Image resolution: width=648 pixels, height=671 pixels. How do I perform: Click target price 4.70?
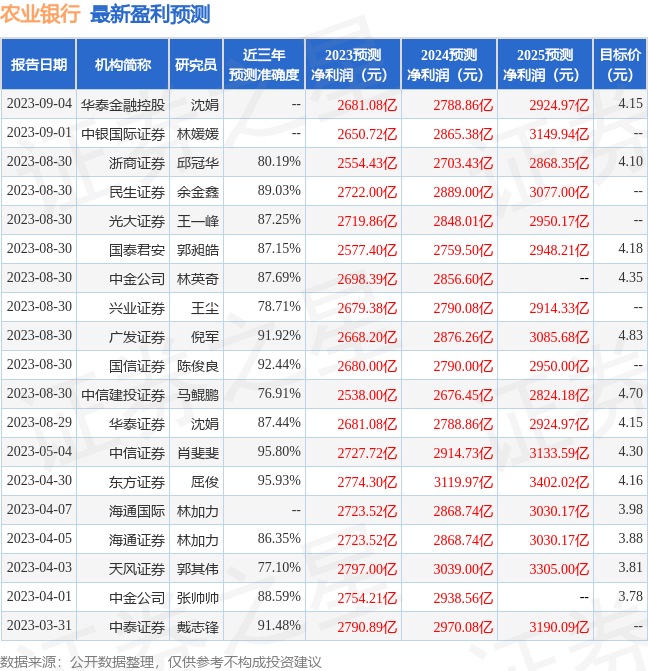tap(630, 394)
